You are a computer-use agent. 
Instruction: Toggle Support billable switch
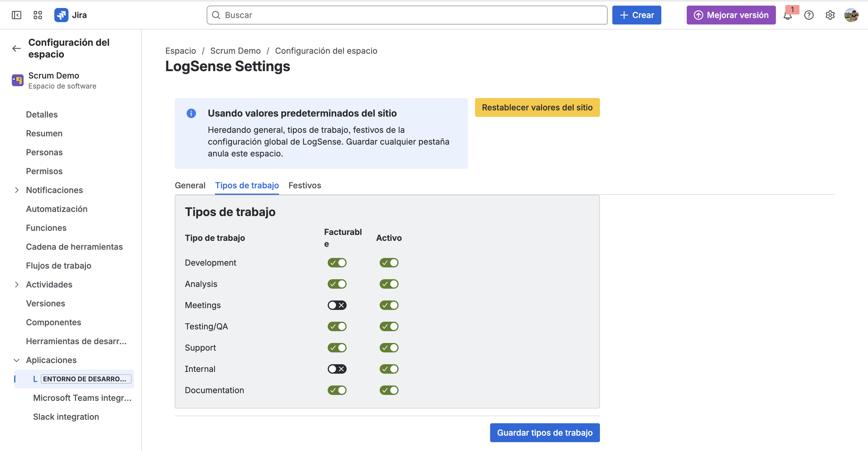coord(337,348)
